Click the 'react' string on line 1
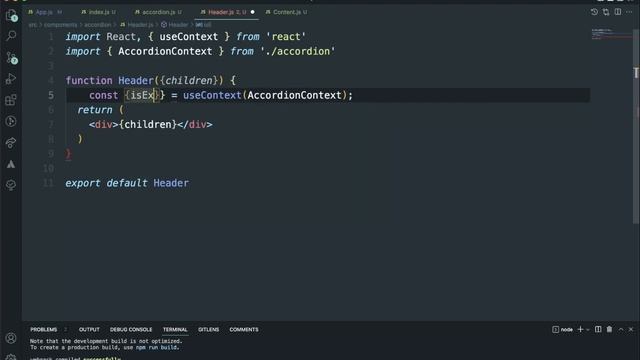 pos(286,37)
